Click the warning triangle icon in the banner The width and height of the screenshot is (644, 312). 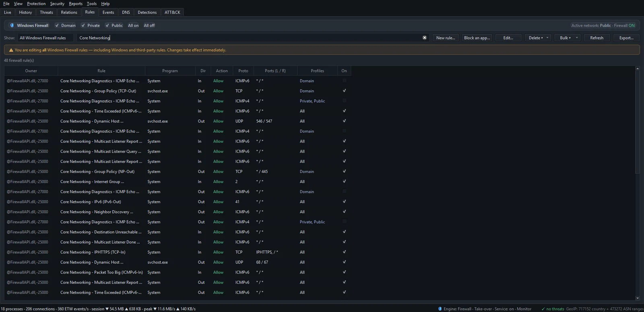[x=11, y=50]
